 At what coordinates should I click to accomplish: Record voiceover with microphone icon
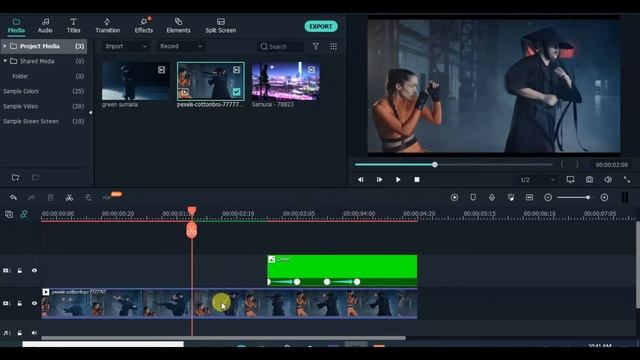(x=492, y=198)
